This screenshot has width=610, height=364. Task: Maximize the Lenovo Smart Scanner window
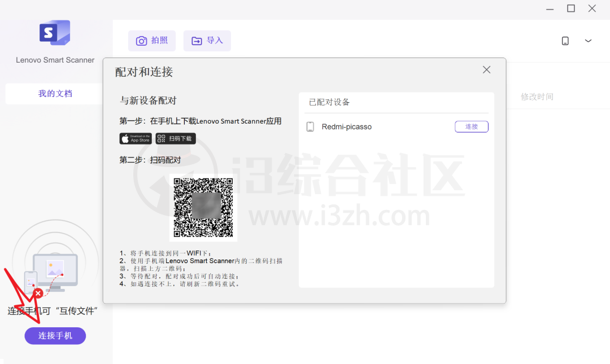point(570,8)
